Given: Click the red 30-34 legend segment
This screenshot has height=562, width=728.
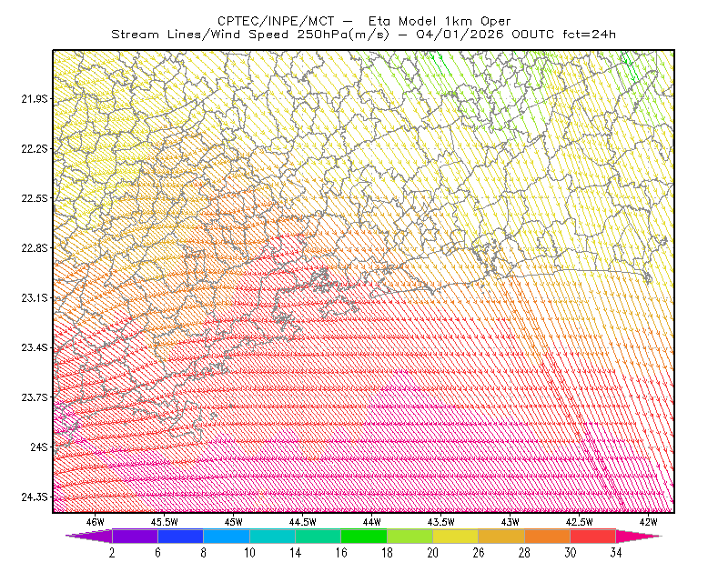Looking at the screenshot, I should [x=593, y=536].
